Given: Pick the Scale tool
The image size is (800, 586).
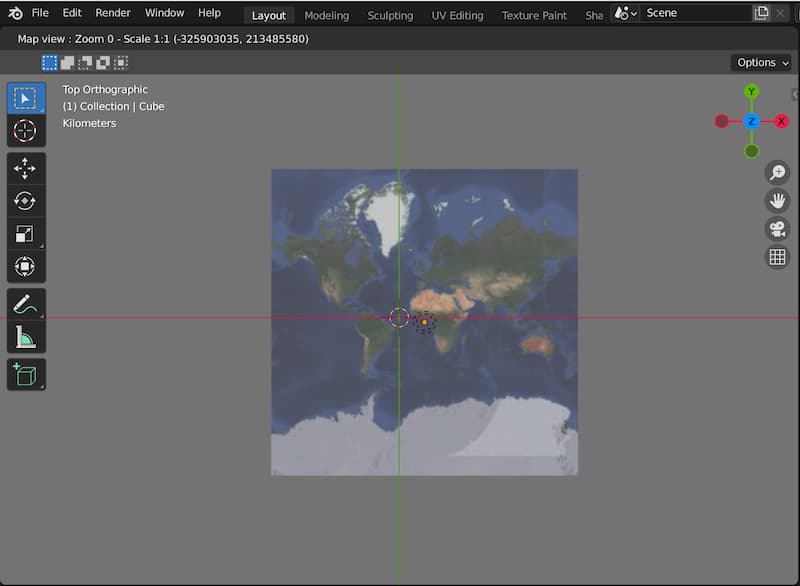Looking at the screenshot, I should [26, 234].
